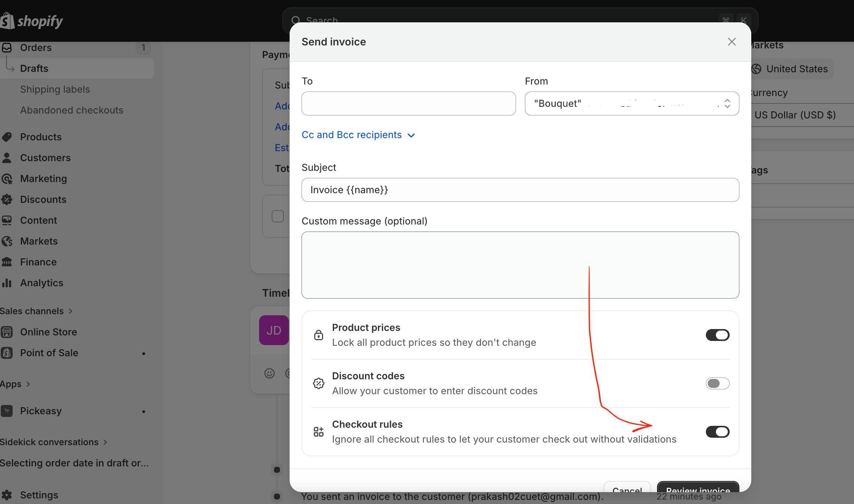Click the Settings gear icon
The height and width of the screenshot is (504, 854).
click(x=7, y=495)
